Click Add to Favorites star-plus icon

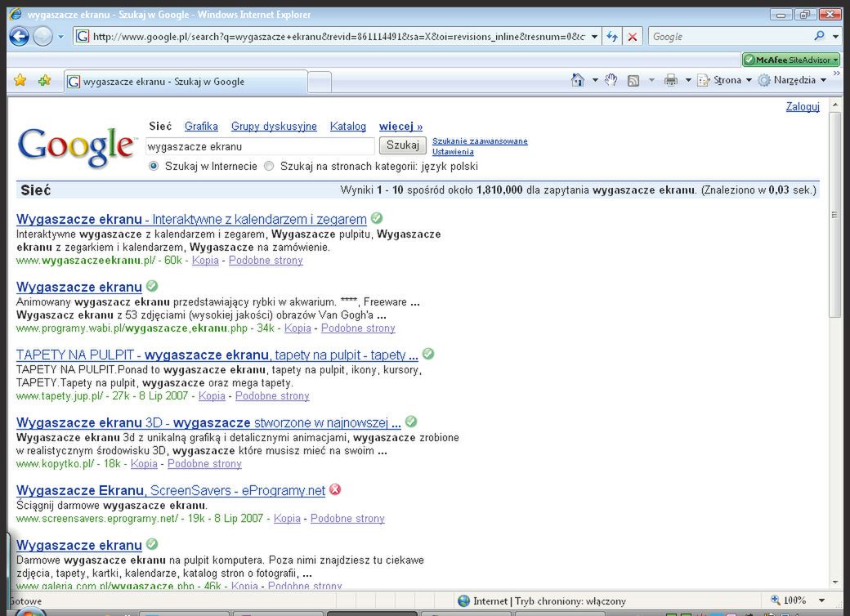pos(44,81)
